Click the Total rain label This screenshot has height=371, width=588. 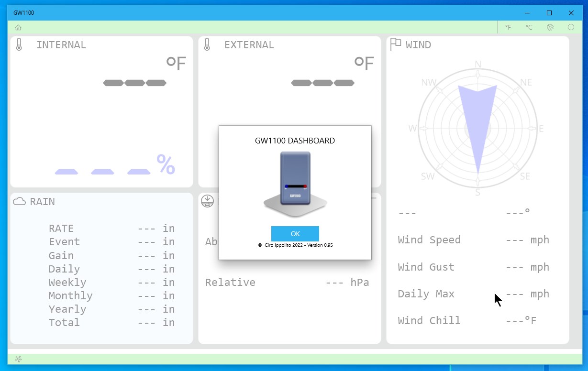(64, 322)
